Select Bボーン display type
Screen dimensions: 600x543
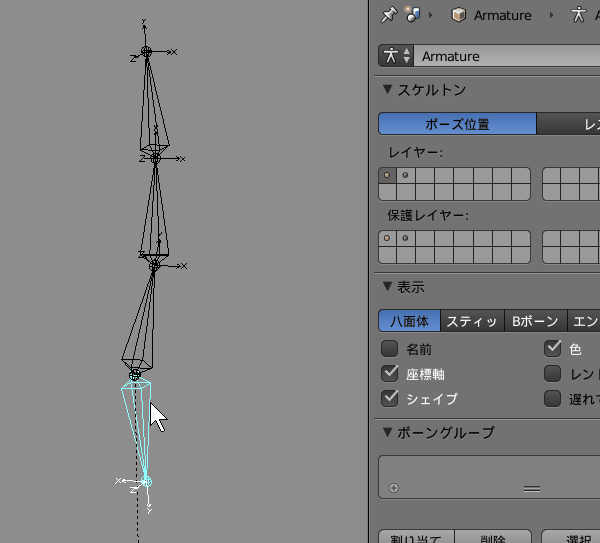[535, 321]
